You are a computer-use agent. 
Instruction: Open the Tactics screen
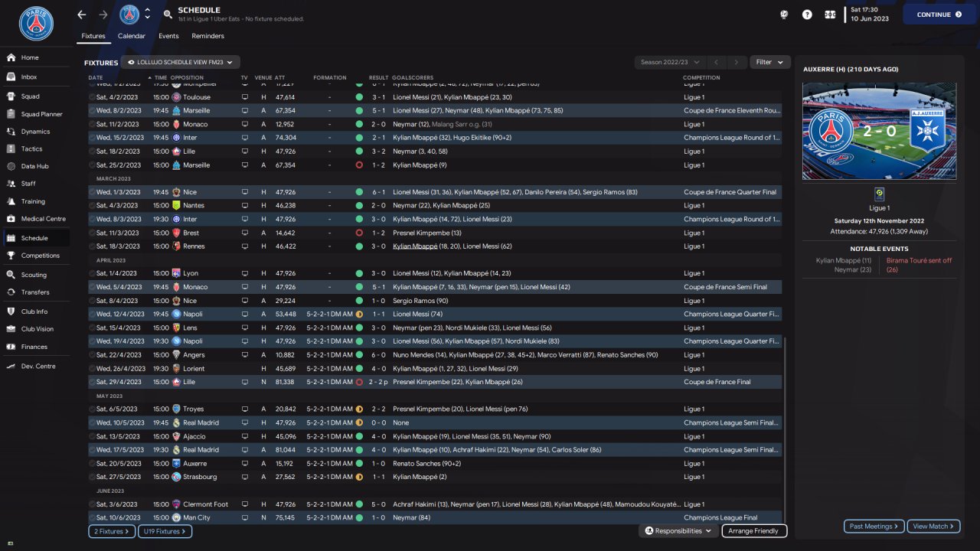click(x=36, y=148)
